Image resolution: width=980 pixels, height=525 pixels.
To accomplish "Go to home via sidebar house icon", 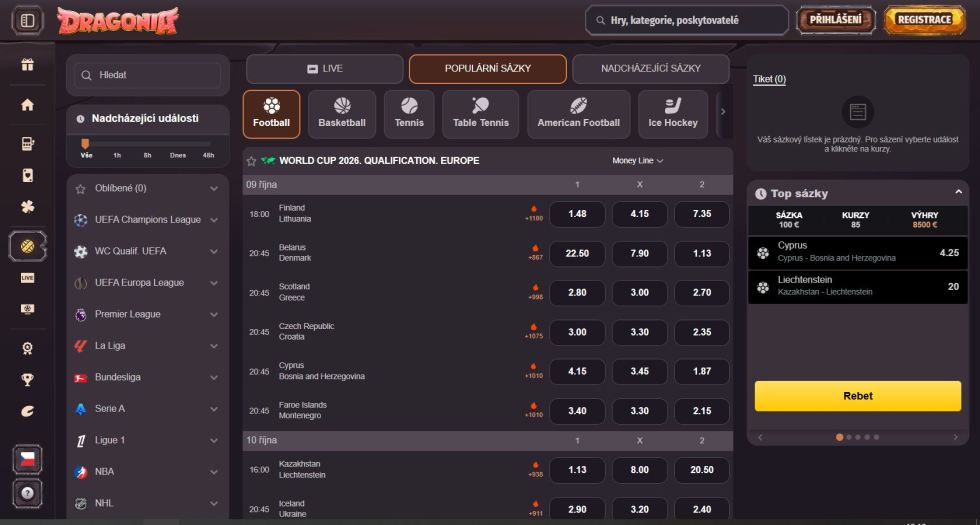I will pyautogui.click(x=28, y=104).
